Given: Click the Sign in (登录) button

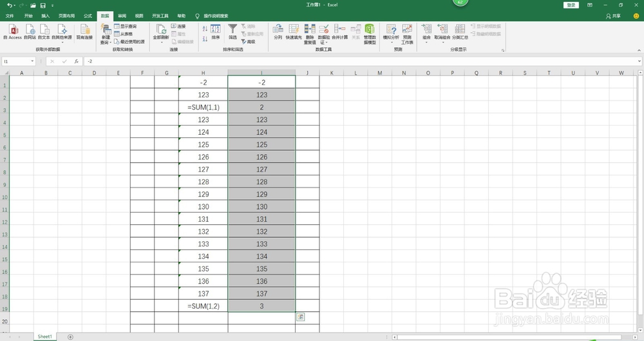Looking at the screenshot, I should 571,5.
